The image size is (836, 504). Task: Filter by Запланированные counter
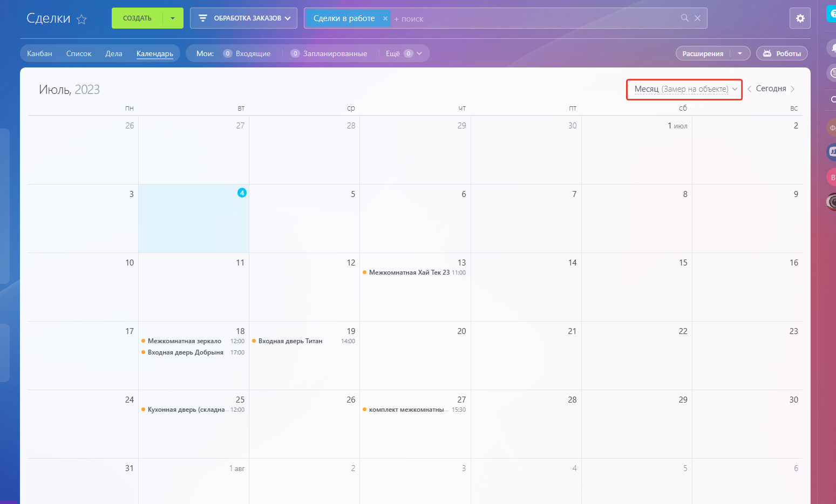click(x=329, y=53)
